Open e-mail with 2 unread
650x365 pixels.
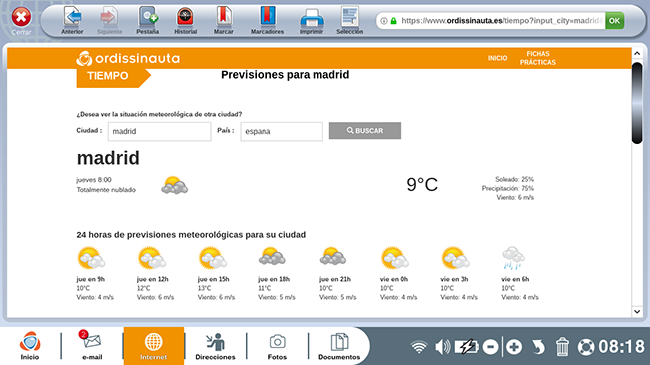point(92,346)
